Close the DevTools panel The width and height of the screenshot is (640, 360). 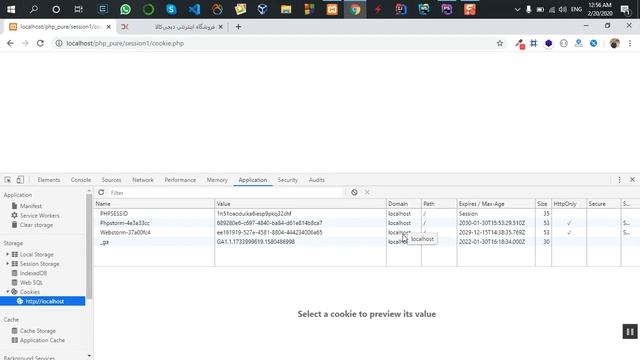[632, 180]
